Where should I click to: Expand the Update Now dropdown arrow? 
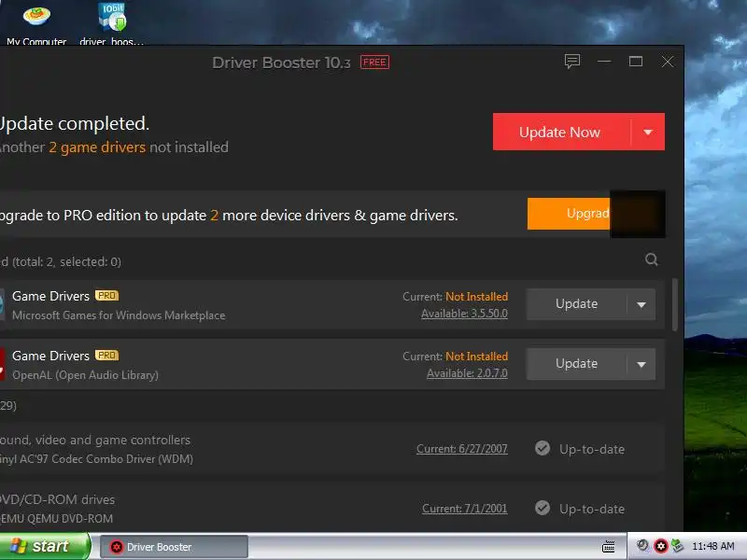click(x=648, y=132)
